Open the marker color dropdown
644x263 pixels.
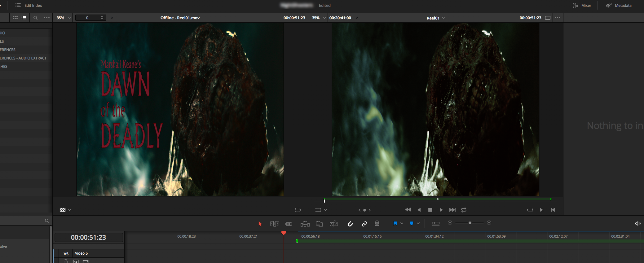point(418,223)
